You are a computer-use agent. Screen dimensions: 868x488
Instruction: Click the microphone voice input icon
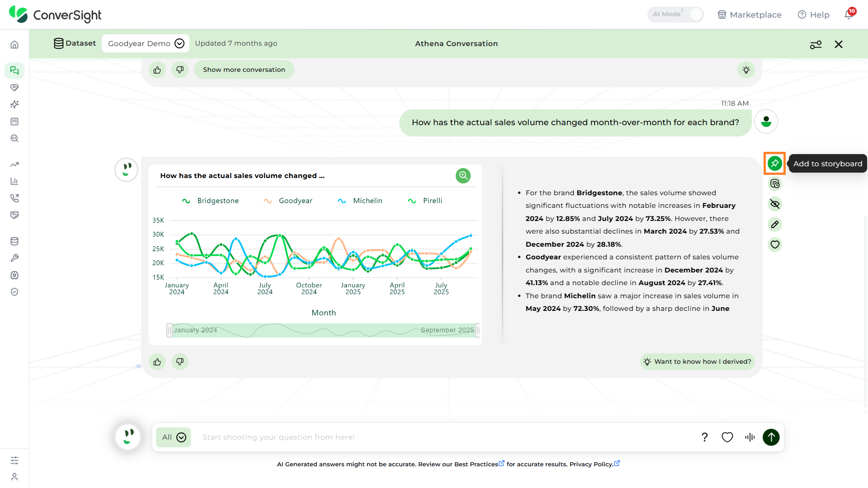click(x=750, y=437)
